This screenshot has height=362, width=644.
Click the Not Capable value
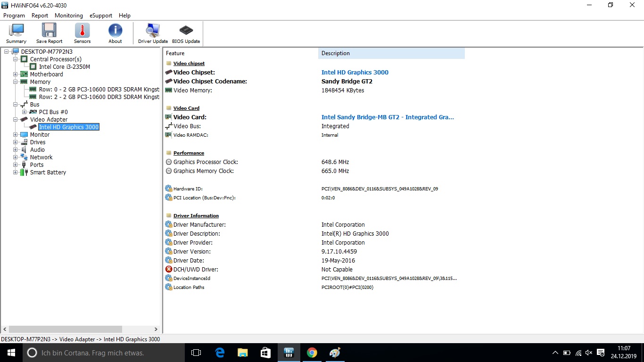pyautogui.click(x=337, y=270)
